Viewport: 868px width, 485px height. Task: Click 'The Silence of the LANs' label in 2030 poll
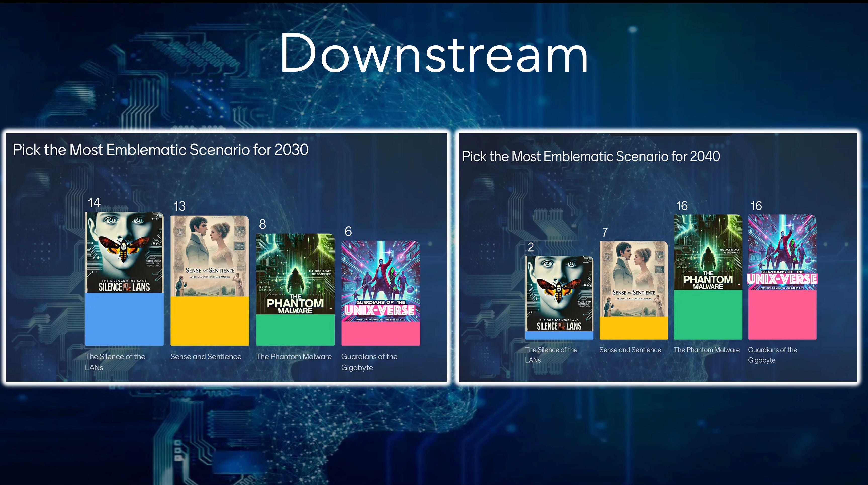pyautogui.click(x=115, y=362)
